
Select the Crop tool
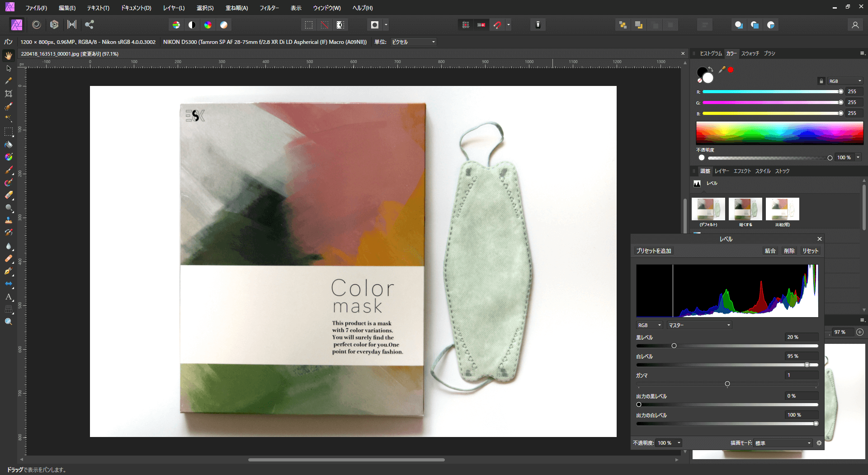coord(9,94)
